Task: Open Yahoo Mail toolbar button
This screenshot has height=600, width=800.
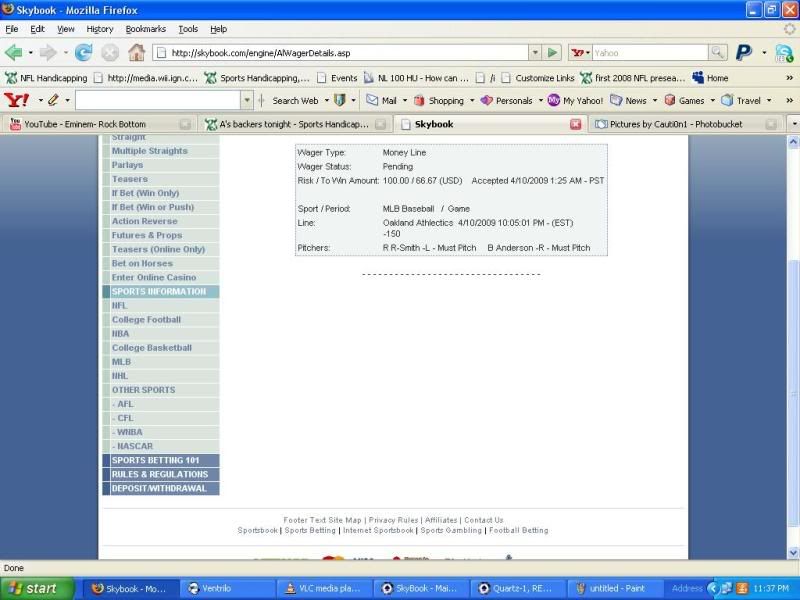Action: (381, 101)
